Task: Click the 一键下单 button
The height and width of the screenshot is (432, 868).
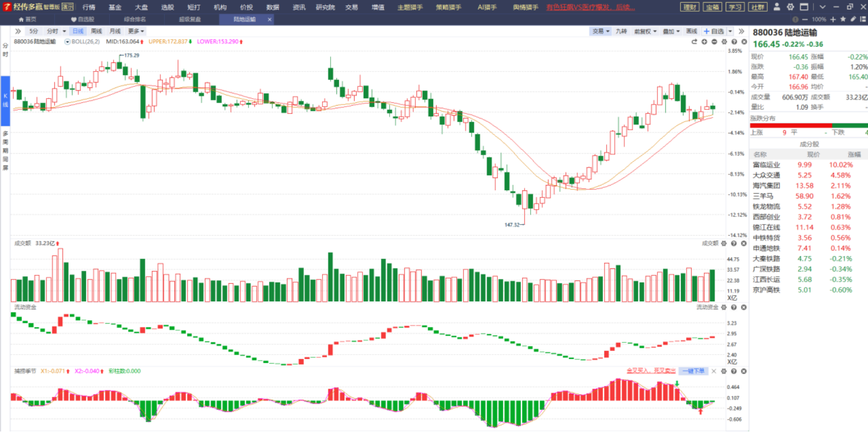Action: [x=694, y=371]
